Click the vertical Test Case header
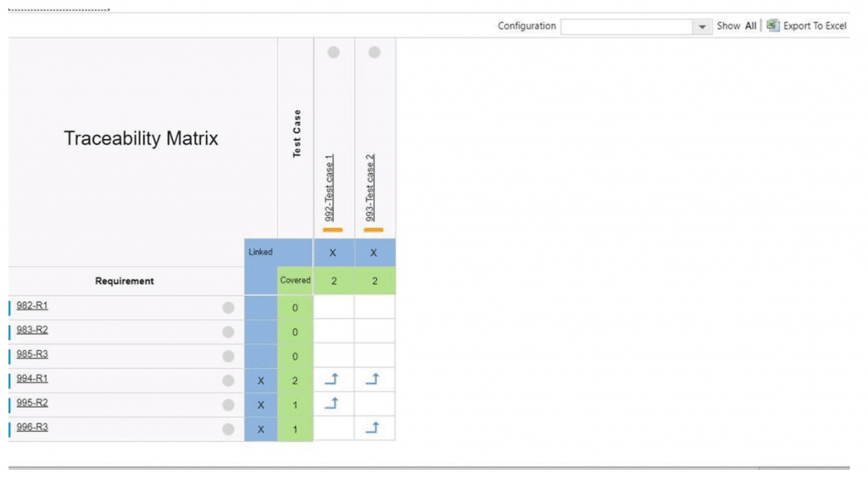868x480 pixels. pyautogui.click(x=297, y=133)
